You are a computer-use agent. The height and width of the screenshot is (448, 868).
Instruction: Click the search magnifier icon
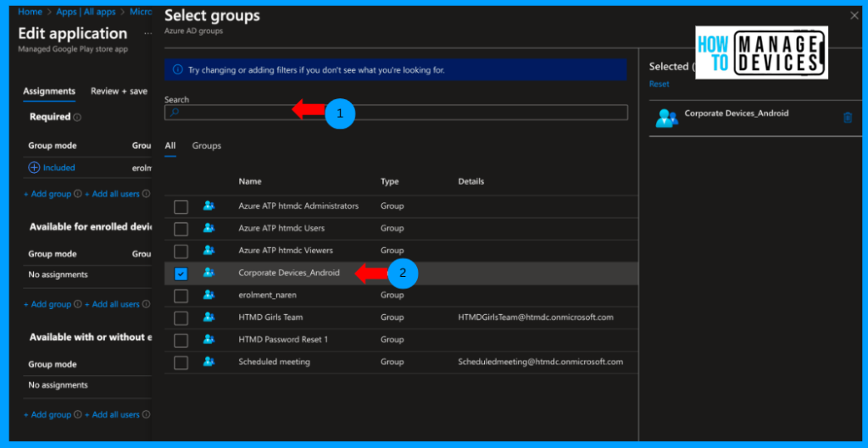pos(175,113)
